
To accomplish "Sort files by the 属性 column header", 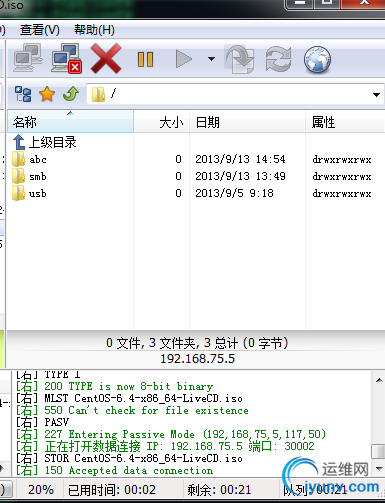I will click(345, 122).
